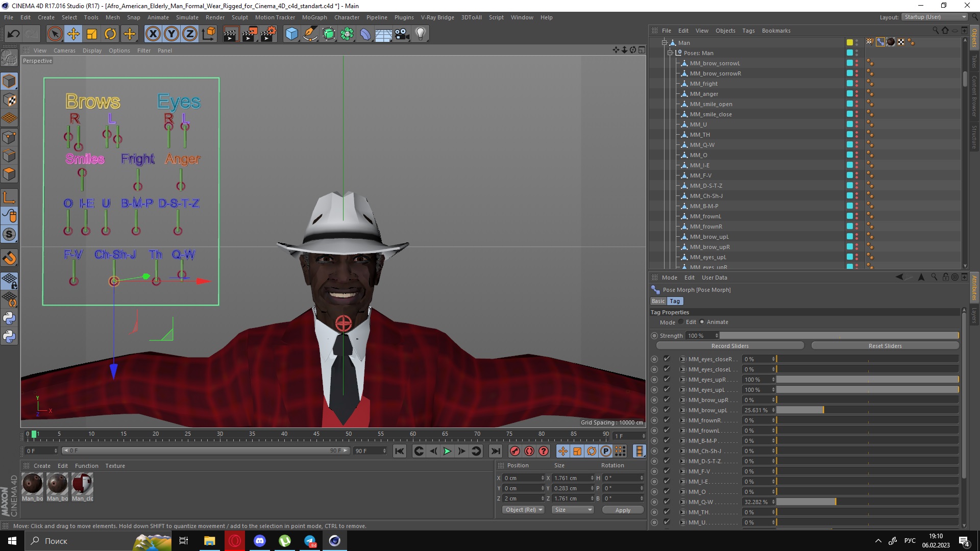Open the MoGraph menu
This screenshot has height=551, width=980.
[x=314, y=17]
